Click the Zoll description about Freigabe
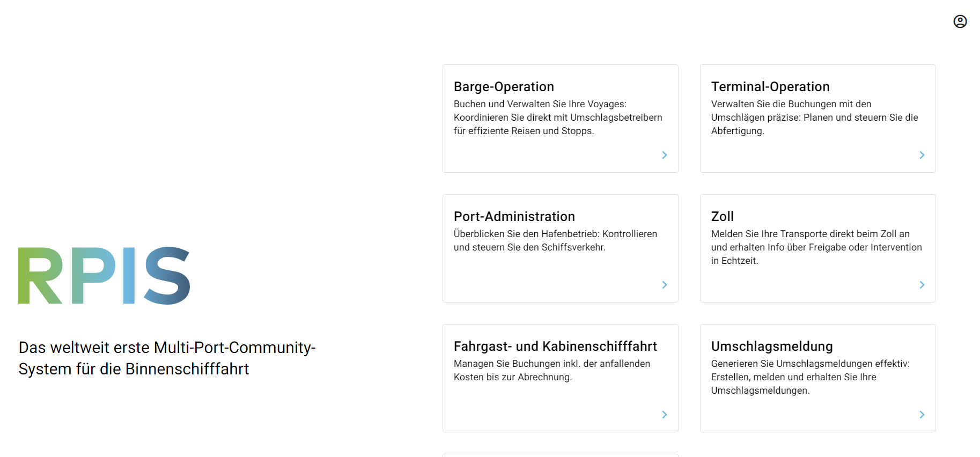 click(816, 247)
